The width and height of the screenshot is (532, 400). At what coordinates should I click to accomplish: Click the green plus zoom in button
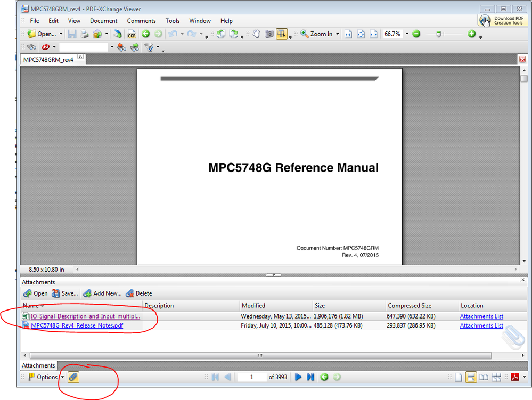pyautogui.click(x=472, y=34)
